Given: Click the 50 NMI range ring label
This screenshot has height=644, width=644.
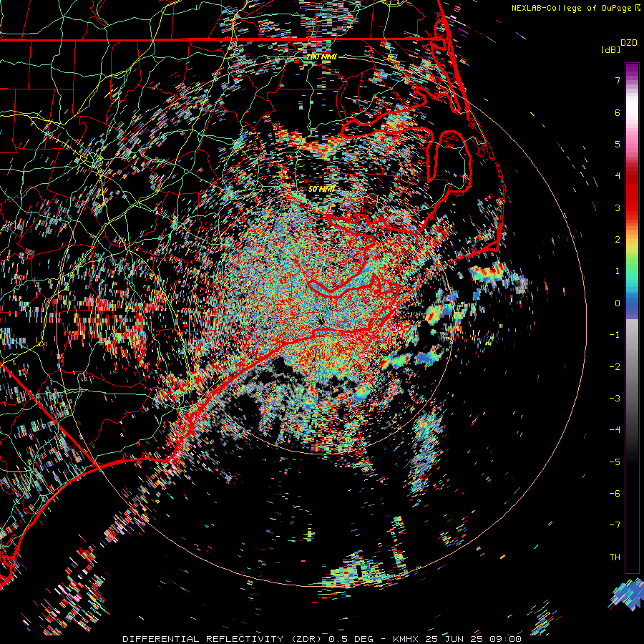Looking at the screenshot, I should [x=321, y=189].
